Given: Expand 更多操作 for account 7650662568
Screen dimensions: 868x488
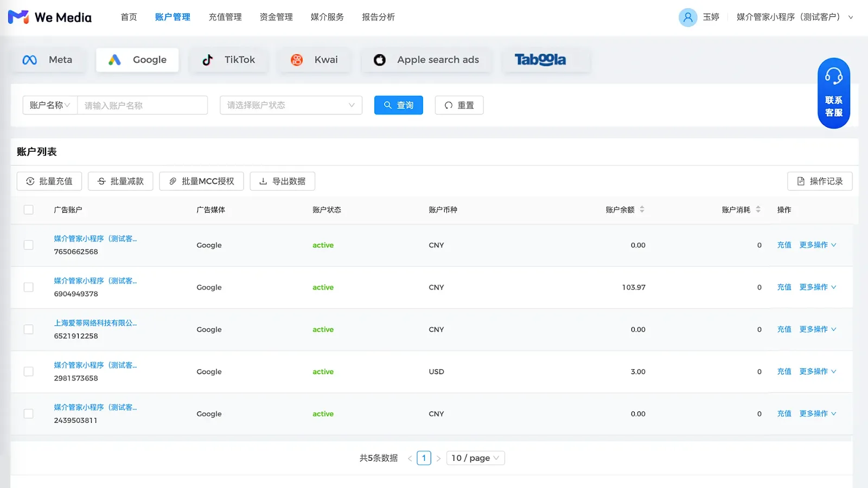Looking at the screenshot, I should pyautogui.click(x=818, y=245).
